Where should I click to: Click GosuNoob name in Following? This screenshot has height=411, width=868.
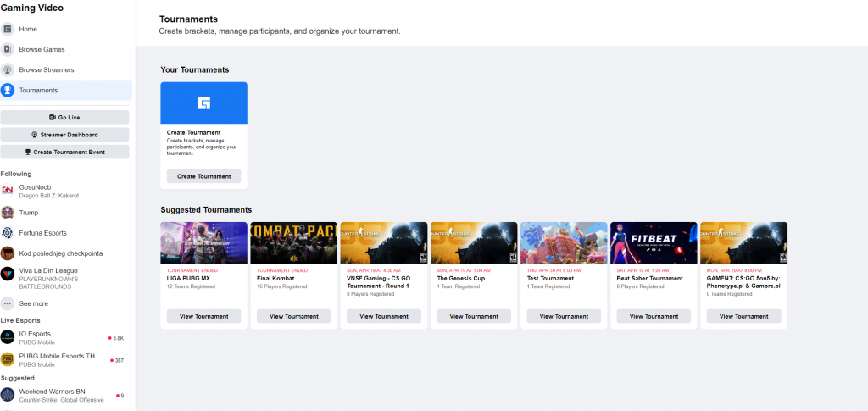click(x=35, y=187)
